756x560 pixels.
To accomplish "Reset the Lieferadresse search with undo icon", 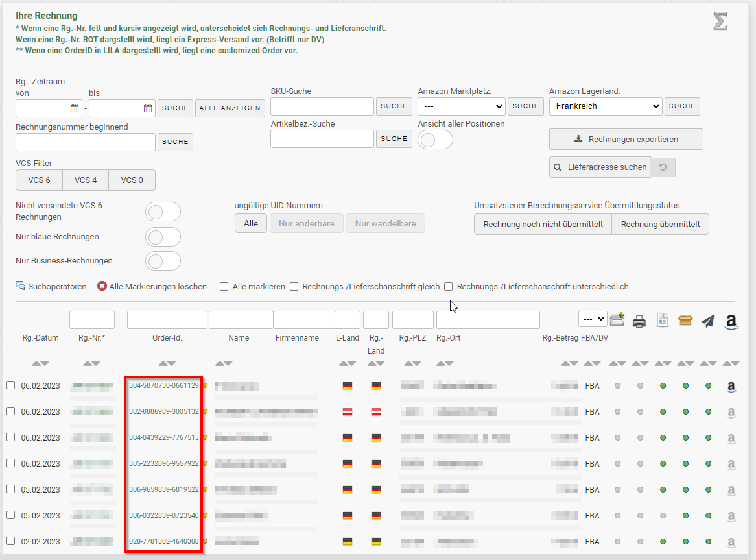I will pyautogui.click(x=663, y=167).
